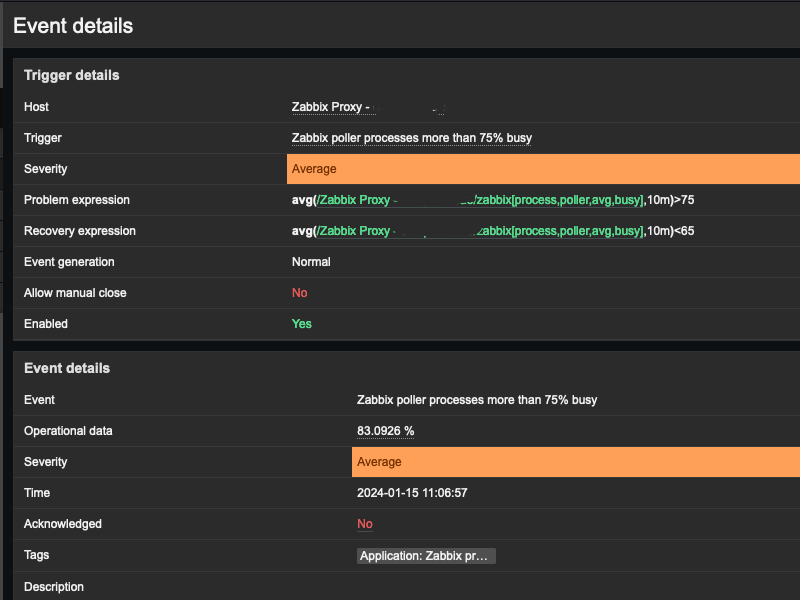Viewport: 800px width, 600px height.
Task: Click the event name in the Event row
Action: [x=477, y=400]
